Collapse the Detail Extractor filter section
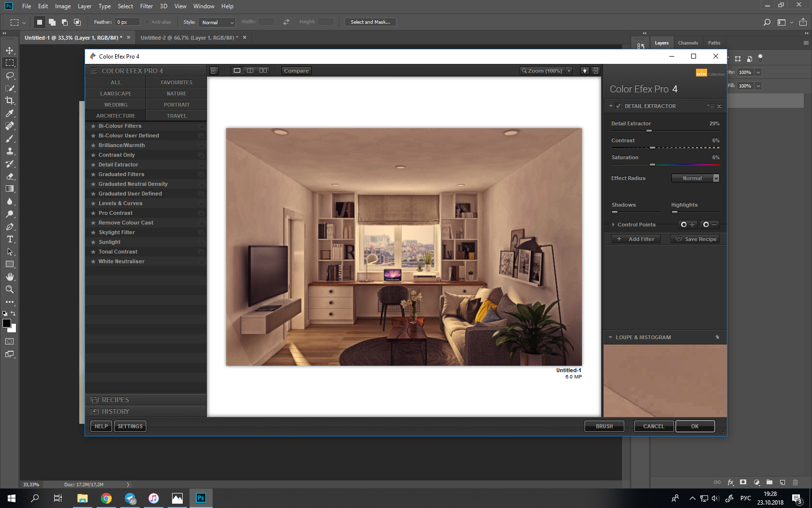Viewport: 812px width, 508px height. (x=611, y=106)
